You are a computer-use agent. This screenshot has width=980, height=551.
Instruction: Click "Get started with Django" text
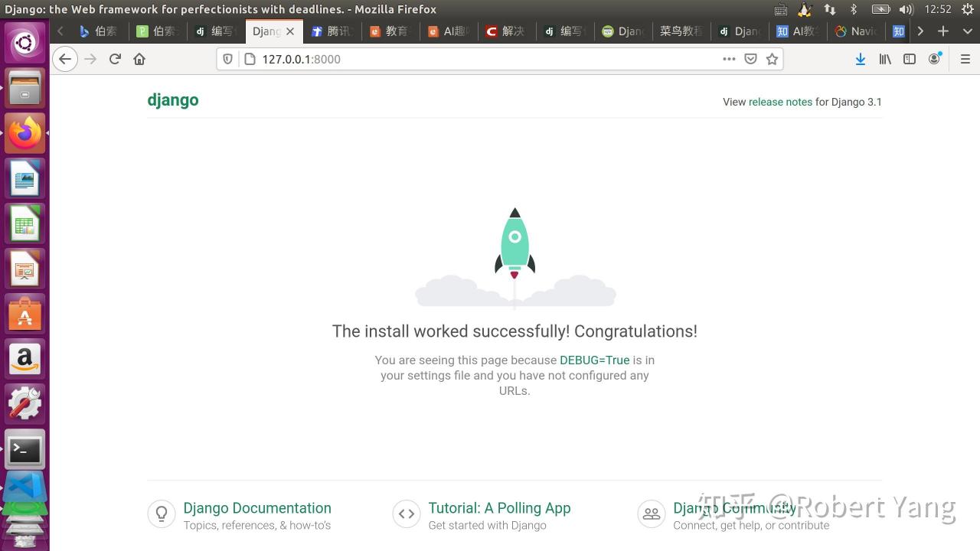(487, 525)
